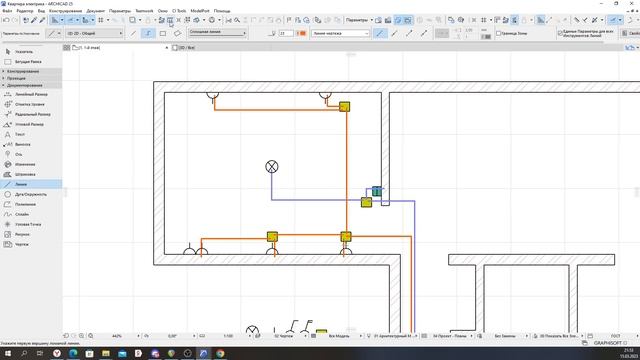Select the Line (Линия) tool
Viewport: 640px width, 360px height.
point(31,184)
